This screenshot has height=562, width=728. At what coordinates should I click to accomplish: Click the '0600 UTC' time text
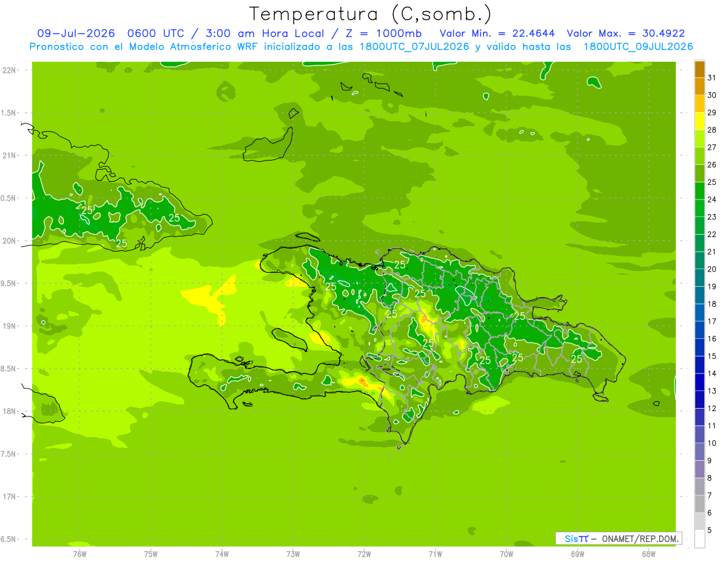coord(155,33)
